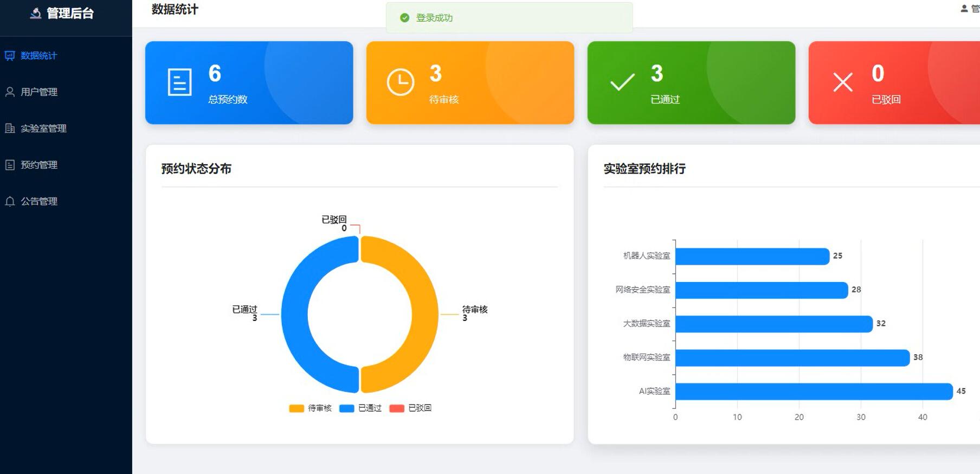This screenshot has width=980, height=474.
Task: Click the number 6 on the blue card
Action: [x=215, y=73]
